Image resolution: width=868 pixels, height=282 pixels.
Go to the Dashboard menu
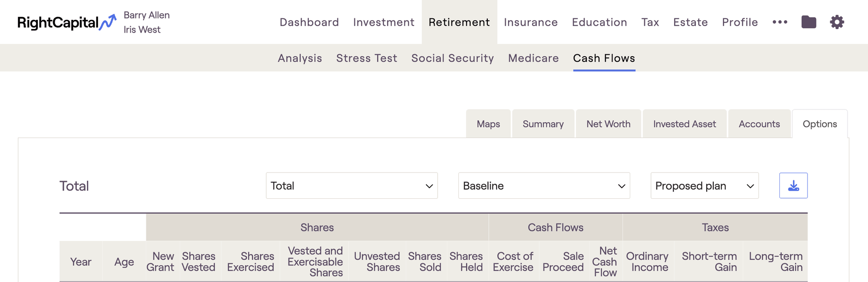pos(309,22)
